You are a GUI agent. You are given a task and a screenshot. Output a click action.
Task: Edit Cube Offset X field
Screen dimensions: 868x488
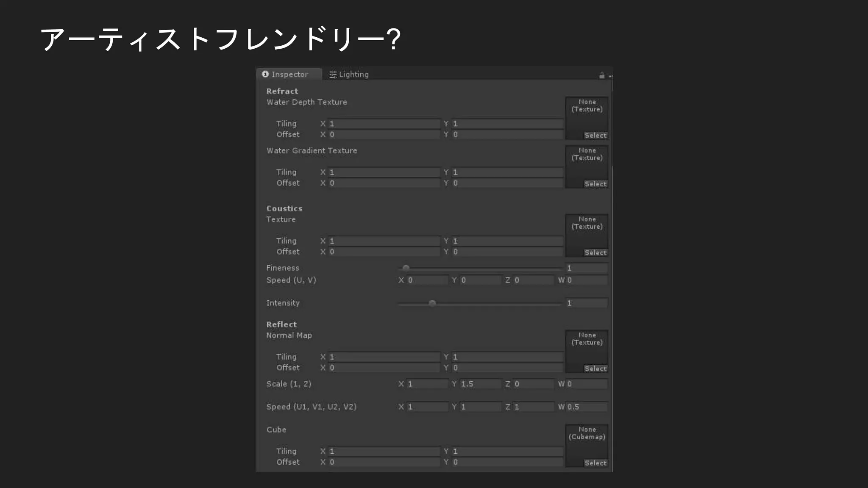384,462
